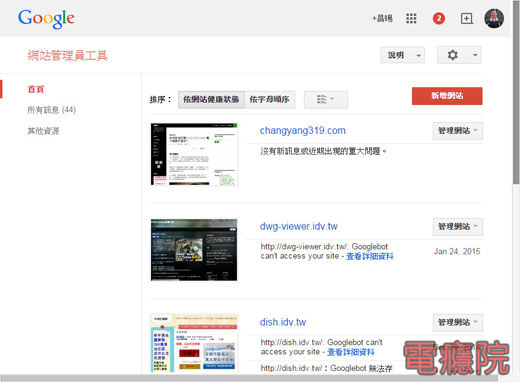Click the dish.idv.tw Googlebot 無法存 message

pos(326,368)
